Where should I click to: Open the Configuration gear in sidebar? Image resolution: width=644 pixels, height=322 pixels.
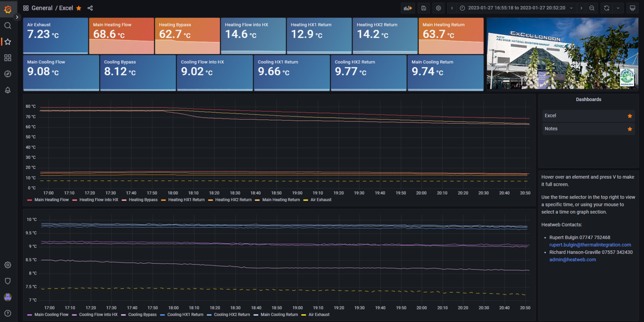[x=8, y=265]
